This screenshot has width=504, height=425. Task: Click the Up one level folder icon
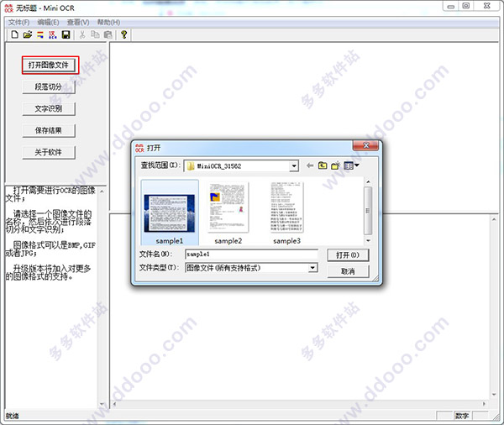(323, 165)
